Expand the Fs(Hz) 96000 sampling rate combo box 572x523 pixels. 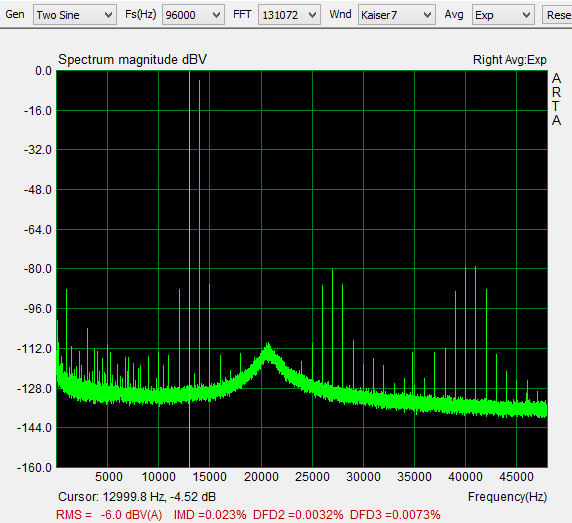pos(193,15)
